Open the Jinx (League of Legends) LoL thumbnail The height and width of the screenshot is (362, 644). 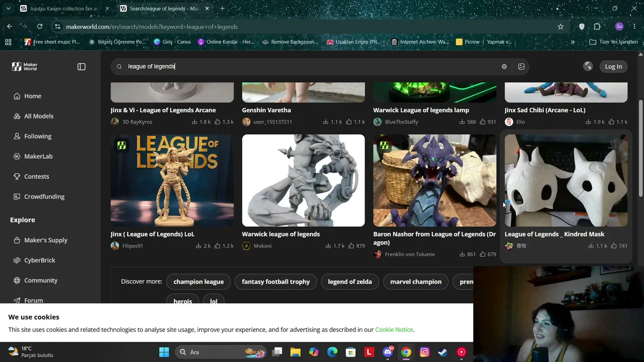172,180
